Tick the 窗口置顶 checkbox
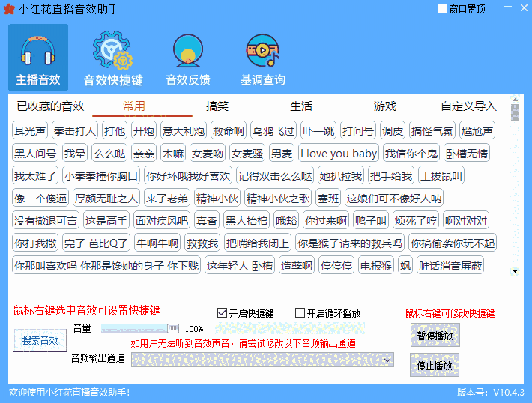The width and height of the screenshot is (532, 403). click(442, 9)
